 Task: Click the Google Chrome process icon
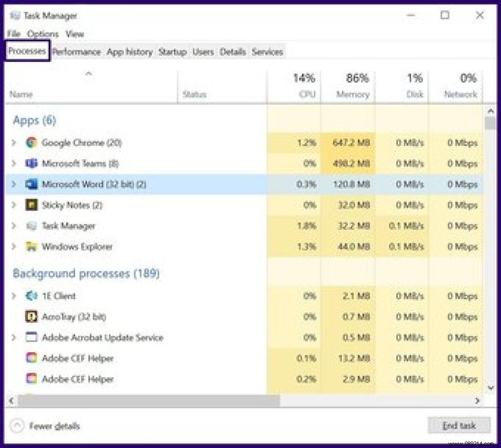pyautogui.click(x=32, y=142)
